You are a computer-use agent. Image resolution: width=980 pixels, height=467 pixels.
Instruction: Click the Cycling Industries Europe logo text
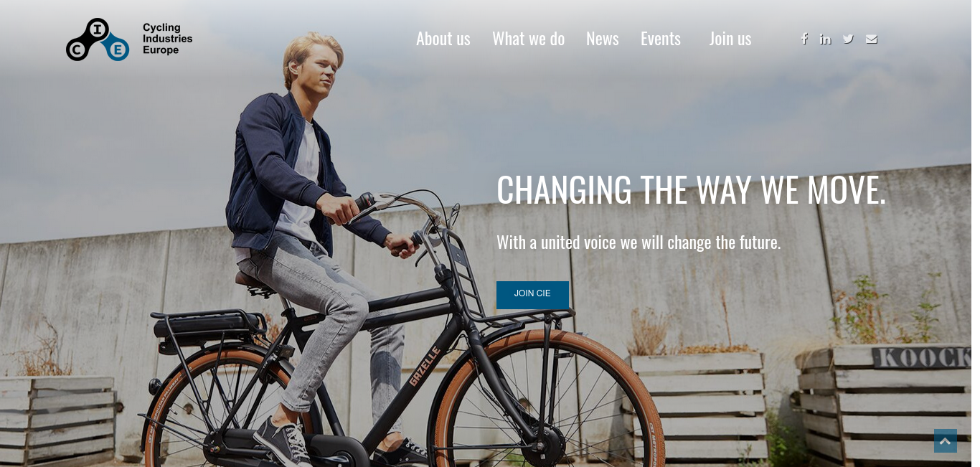point(168,39)
